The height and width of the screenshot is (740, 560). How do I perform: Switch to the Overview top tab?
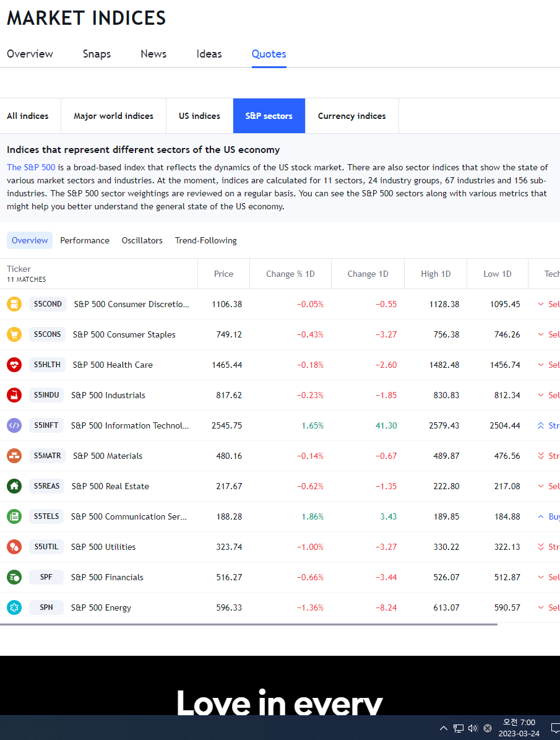coord(30,54)
